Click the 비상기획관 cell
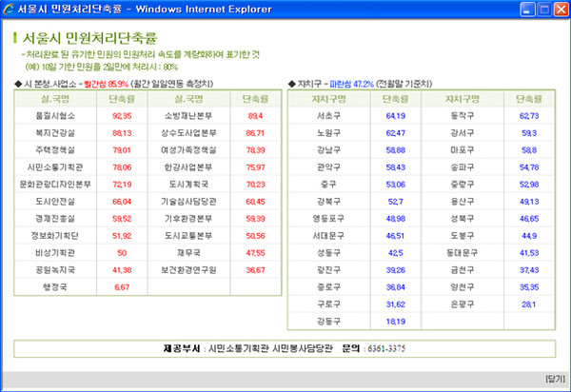571x392 pixels. pos(55,252)
